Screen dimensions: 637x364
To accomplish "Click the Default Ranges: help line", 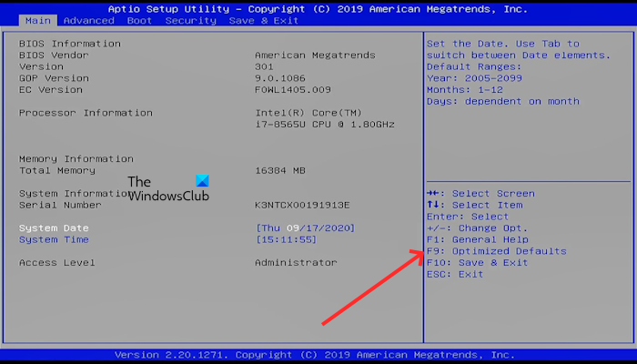I will pos(474,66).
